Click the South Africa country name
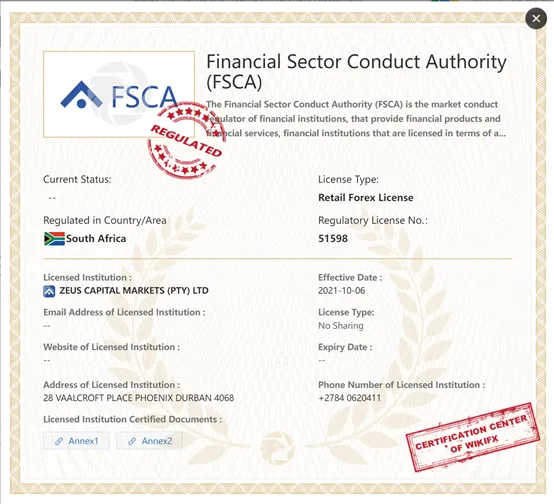This screenshot has height=504, width=554. click(x=96, y=239)
